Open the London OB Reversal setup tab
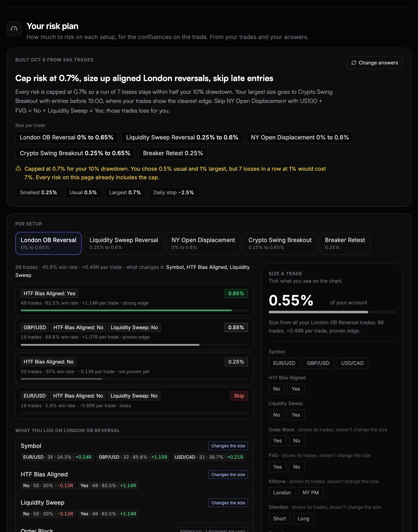 point(48,243)
